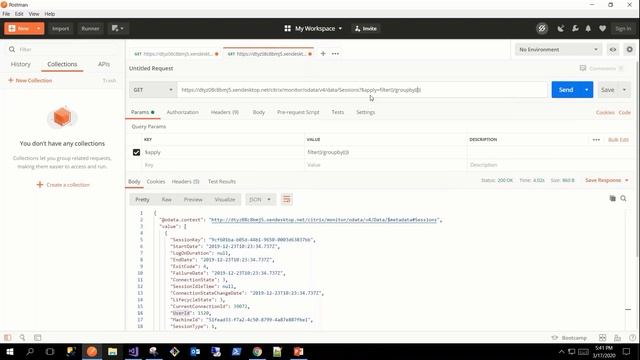Viewport: 640px width, 360px height.
Task: Open the Send button dropdown arrow
Action: coord(587,90)
